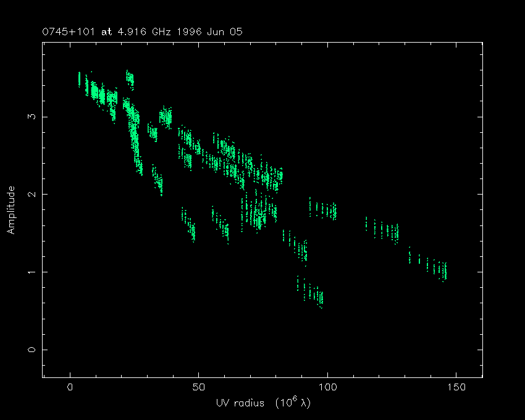Click y-axis tick label 1
This screenshot has height=420, width=525.
31,272
